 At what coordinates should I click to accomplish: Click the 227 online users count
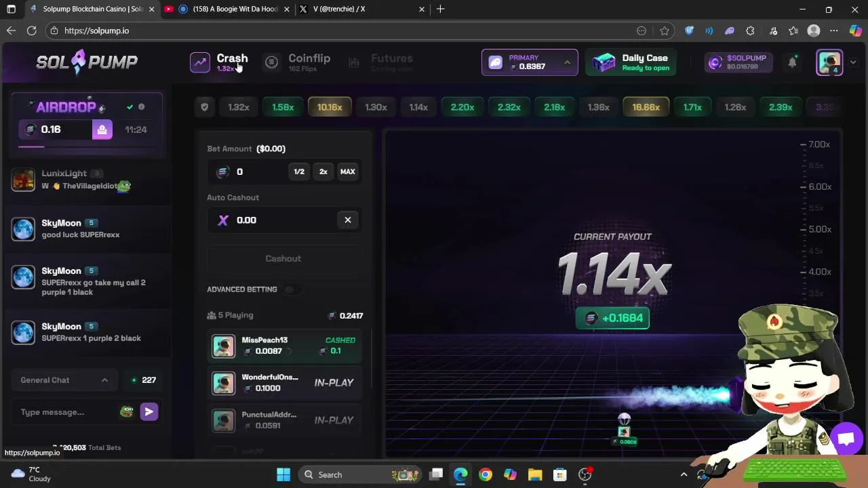[144, 380]
